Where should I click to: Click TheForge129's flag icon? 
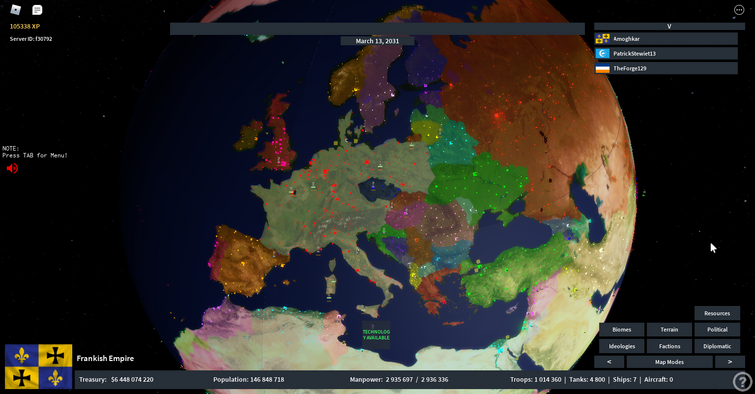pyautogui.click(x=602, y=68)
